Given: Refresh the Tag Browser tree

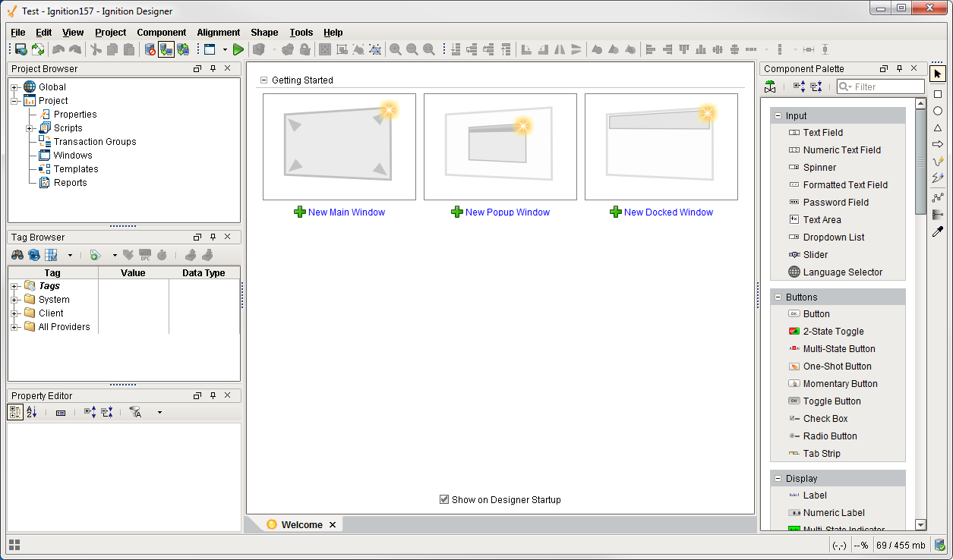Looking at the screenshot, I should (x=34, y=254).
